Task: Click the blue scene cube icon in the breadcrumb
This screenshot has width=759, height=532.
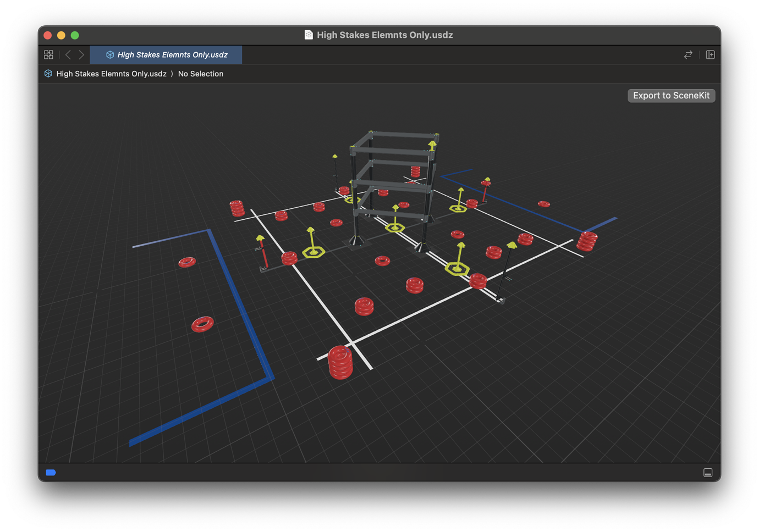Action: [x=48, y=73]
